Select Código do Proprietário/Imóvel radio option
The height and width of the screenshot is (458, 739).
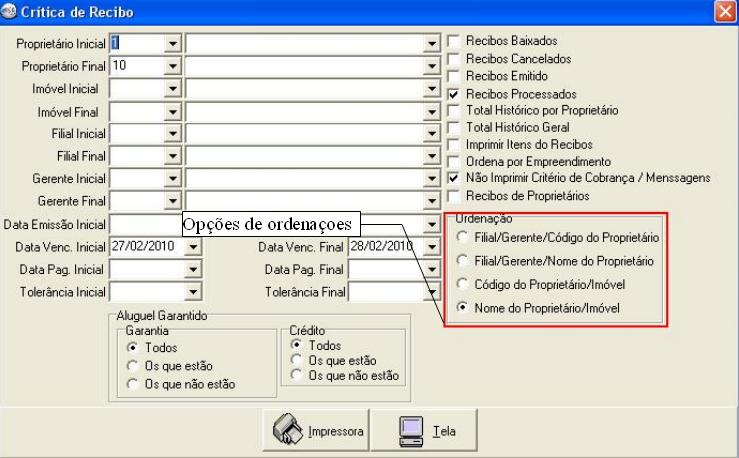461,285
